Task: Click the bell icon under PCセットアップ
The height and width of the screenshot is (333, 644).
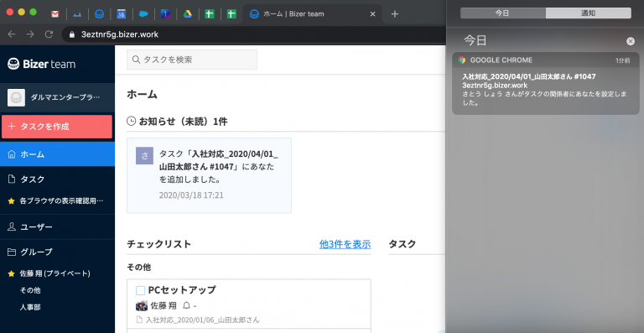Action: 186,305
